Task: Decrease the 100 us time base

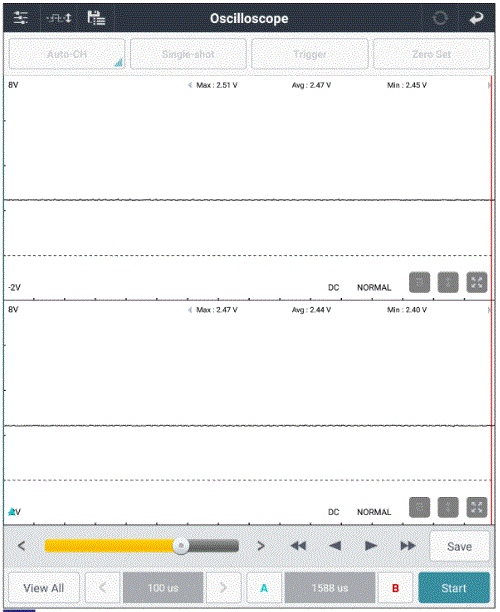Action: [x=102, y=588]
